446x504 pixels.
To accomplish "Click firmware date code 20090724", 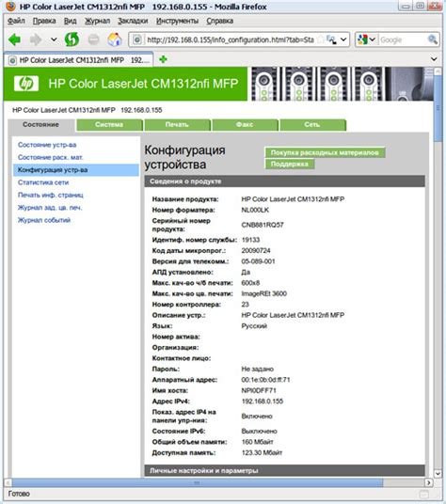I will click(x=256, y=251).
